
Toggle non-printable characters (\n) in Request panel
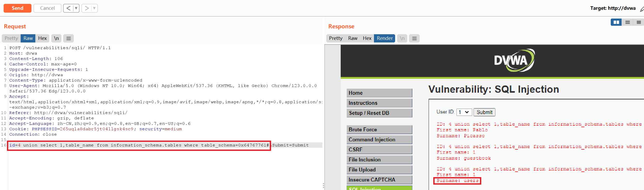coord(56,38)
